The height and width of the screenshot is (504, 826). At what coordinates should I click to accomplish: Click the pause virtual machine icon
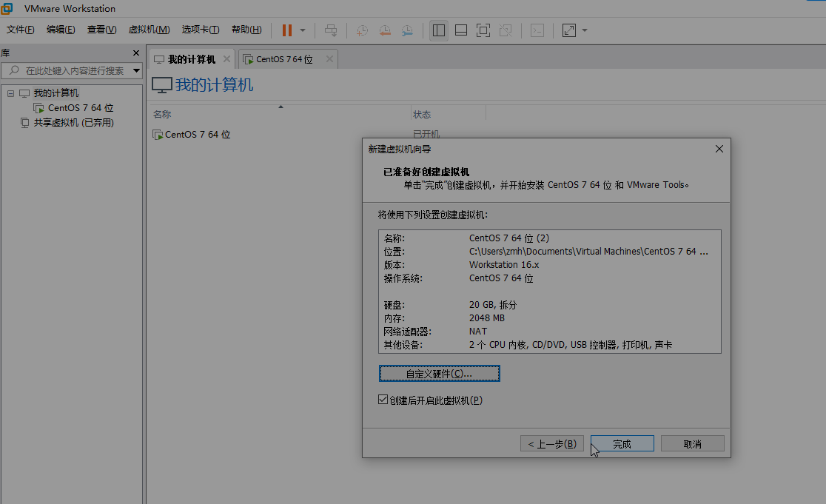287,30
